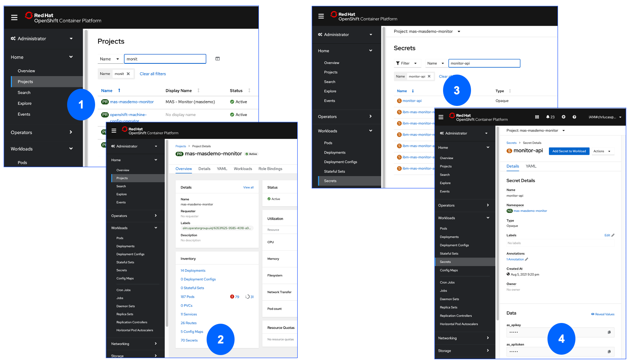
Task: Select the Details tab of monitor-api secret
Action: (513, 166)
